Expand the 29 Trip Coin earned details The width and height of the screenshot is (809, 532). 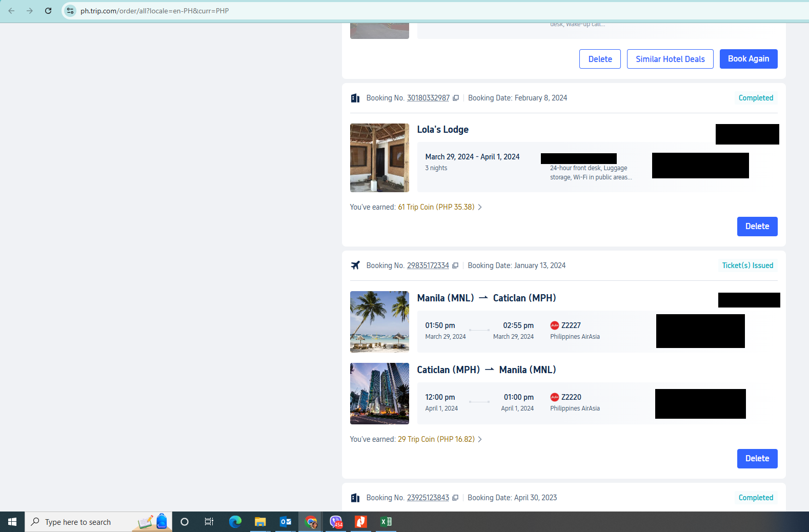tap(440, 439)
